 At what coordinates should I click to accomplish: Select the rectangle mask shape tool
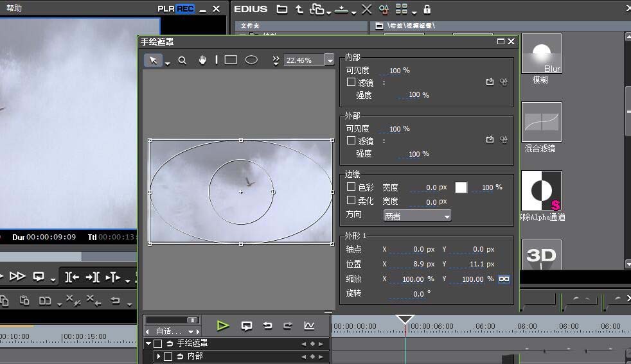(231, 60)
